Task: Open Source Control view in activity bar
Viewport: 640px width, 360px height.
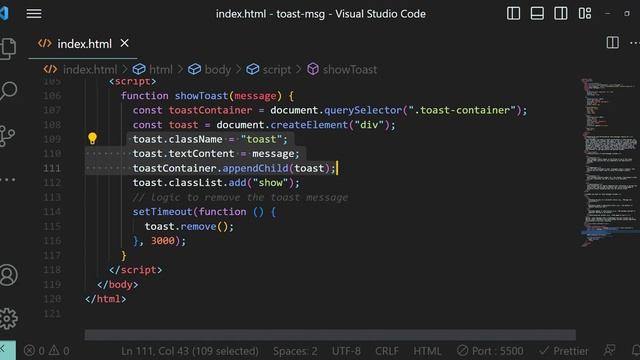Action: coord(7,136)
